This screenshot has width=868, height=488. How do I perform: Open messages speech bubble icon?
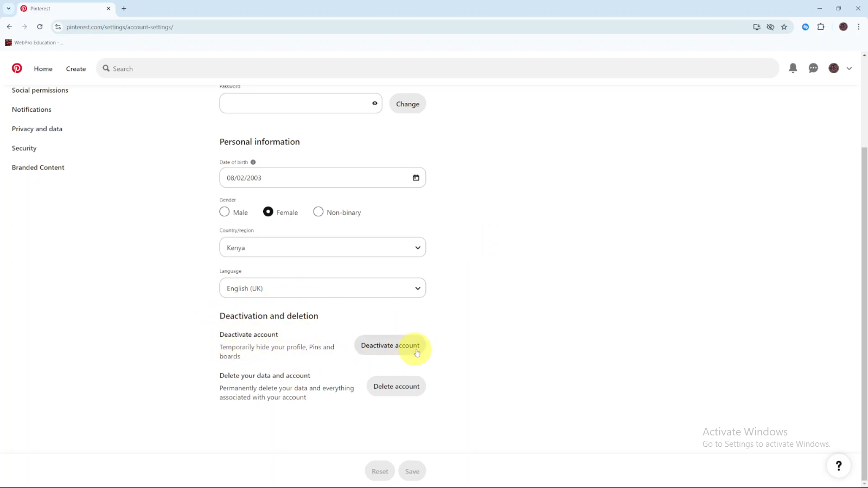813,68
